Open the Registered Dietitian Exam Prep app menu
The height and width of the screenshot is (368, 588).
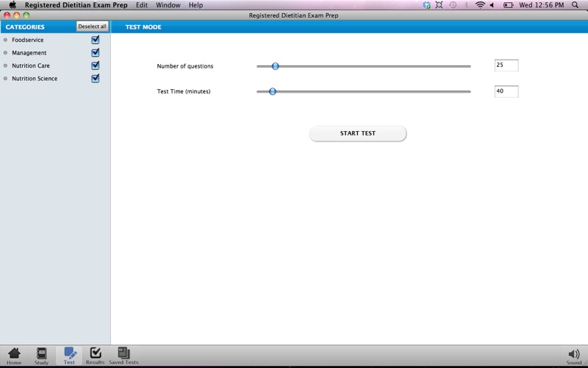click(x=76, y=5)
